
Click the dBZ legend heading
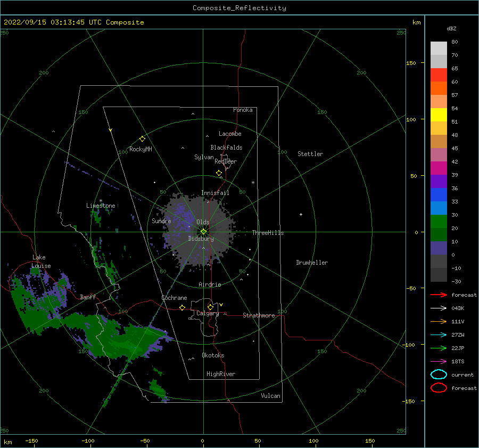click(451, 28)
